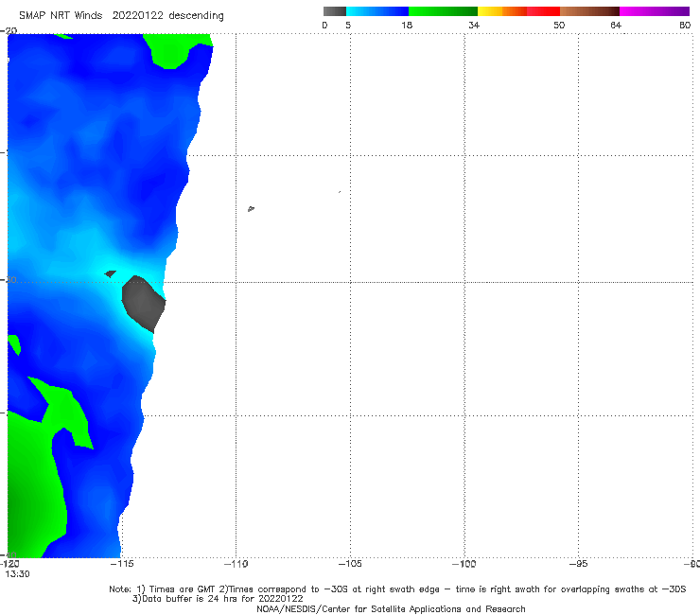Viewport: 700px width, 615px height.
Task: Click the color bar label "64"
Action: 616,26
